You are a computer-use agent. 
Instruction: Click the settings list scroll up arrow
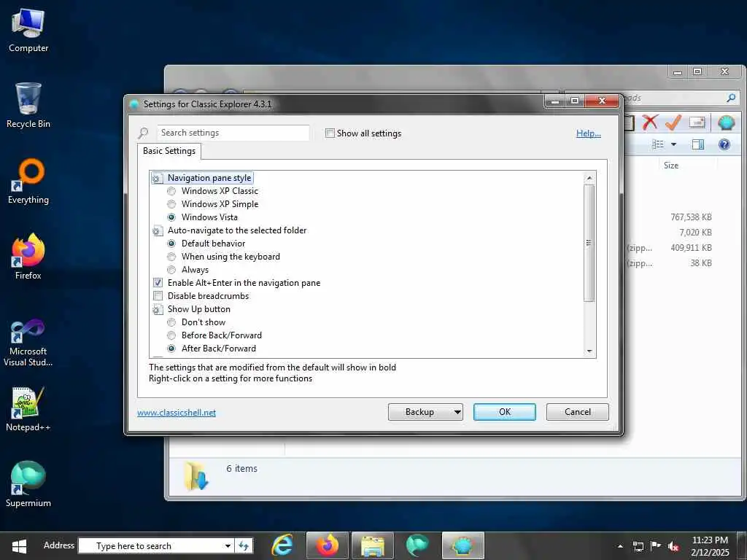click(589, 178)
